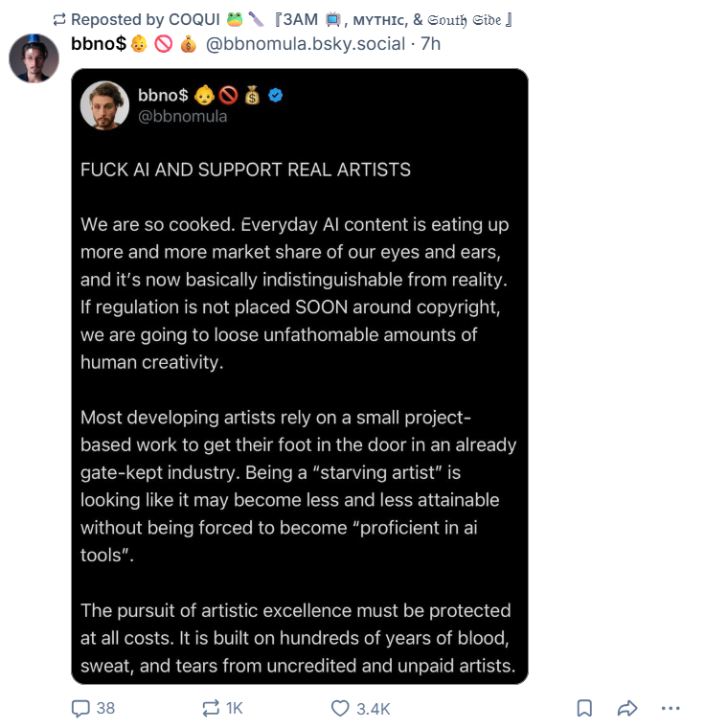Click the 'FUCK AI AND SUPPORT REAL ARTISTS' headline
This screenshot has width=705, height=728.
pyautogui.click(x=245, y=170)
